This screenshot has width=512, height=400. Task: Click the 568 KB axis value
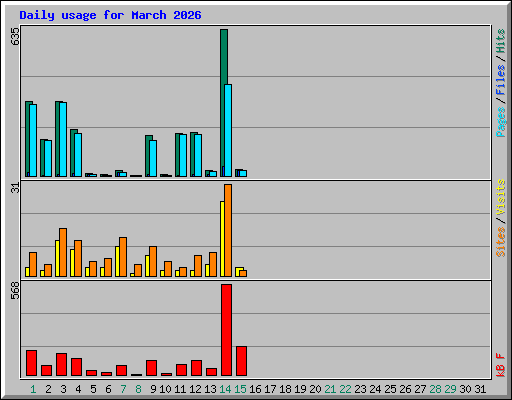point(15,290)
